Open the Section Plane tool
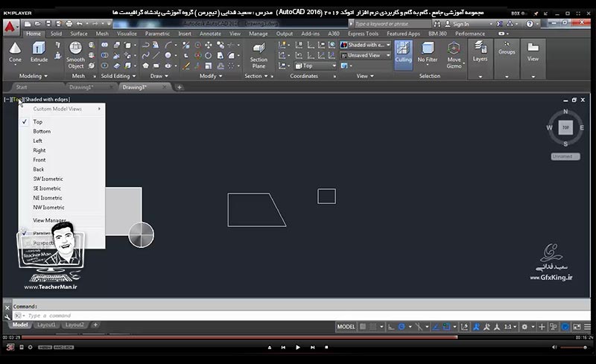This screenshot has height=364, width=596. [x=259, y=55]
